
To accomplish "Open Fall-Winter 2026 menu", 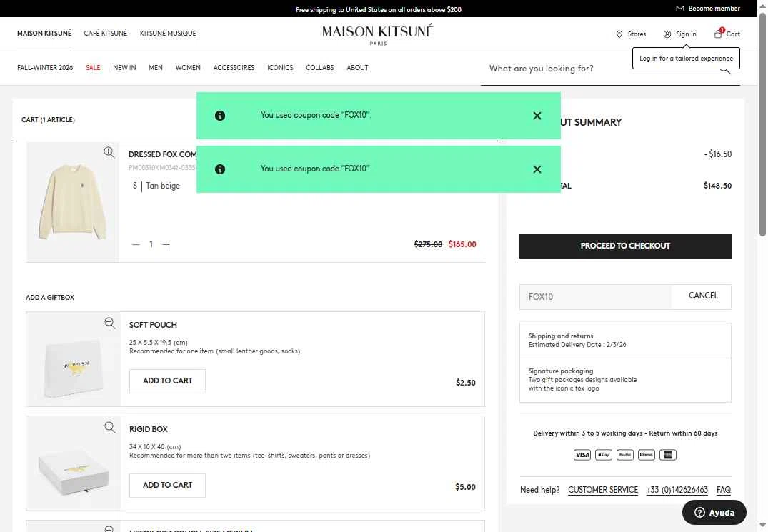I will [45, 68].
